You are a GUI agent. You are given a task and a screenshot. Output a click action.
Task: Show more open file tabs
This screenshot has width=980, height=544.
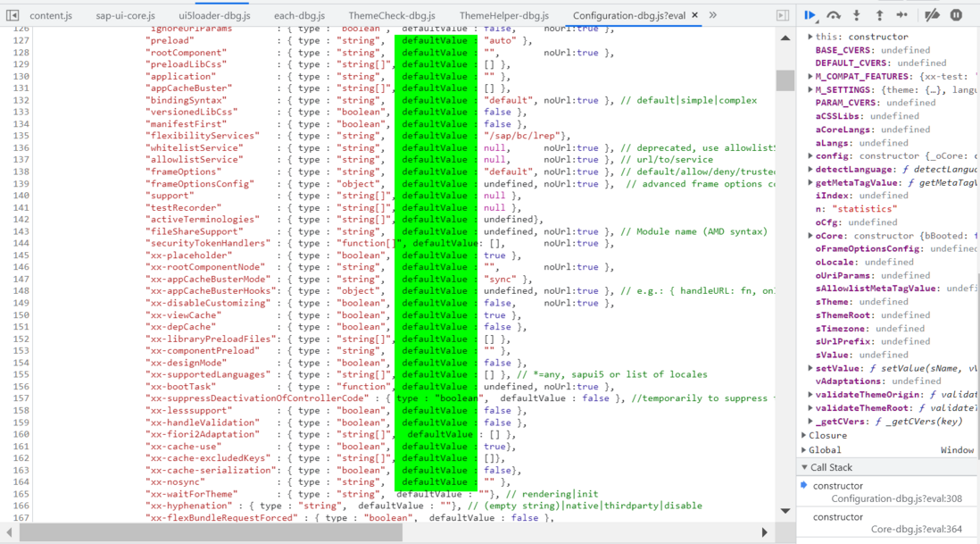713,15
